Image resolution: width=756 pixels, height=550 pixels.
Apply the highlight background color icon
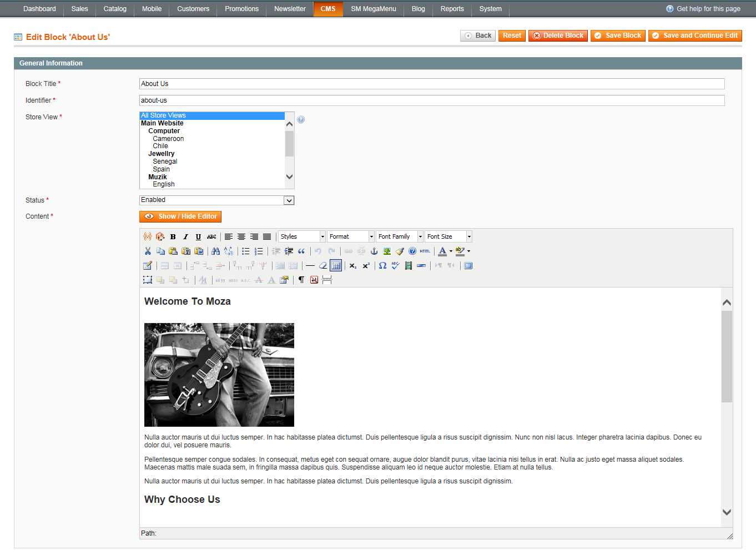pyautogui.click(x=460, y=251)
